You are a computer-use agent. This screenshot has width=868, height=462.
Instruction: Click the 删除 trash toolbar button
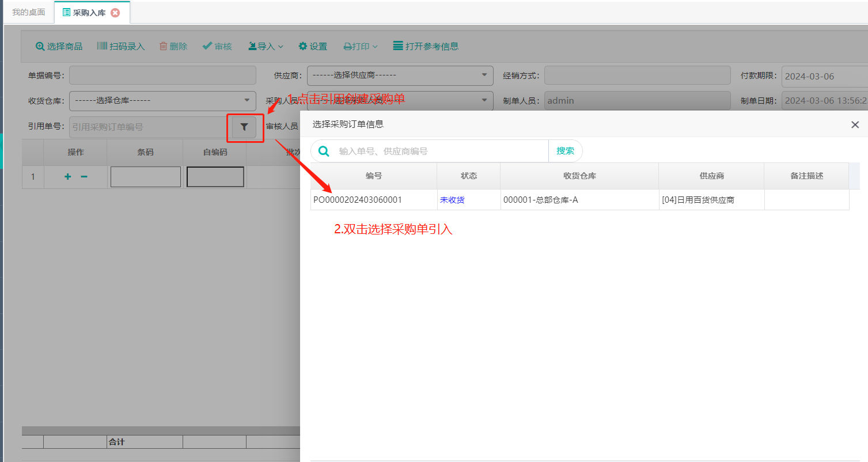tap(173, 47)
